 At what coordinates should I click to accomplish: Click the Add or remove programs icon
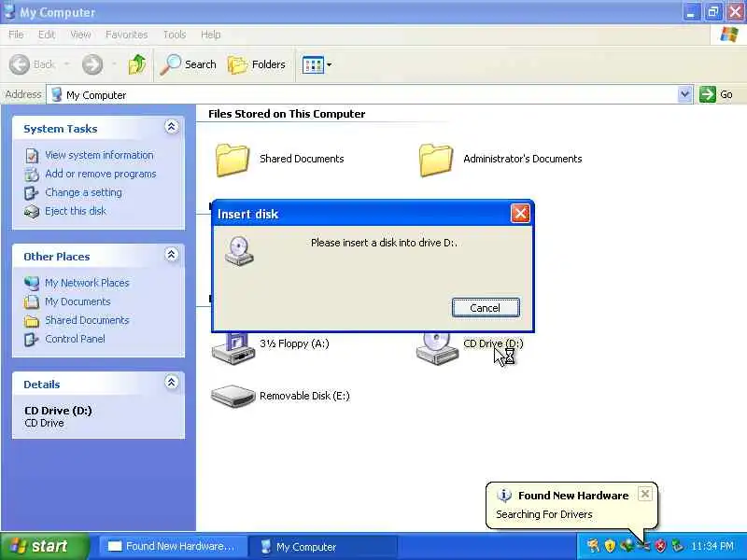(32, 175)
